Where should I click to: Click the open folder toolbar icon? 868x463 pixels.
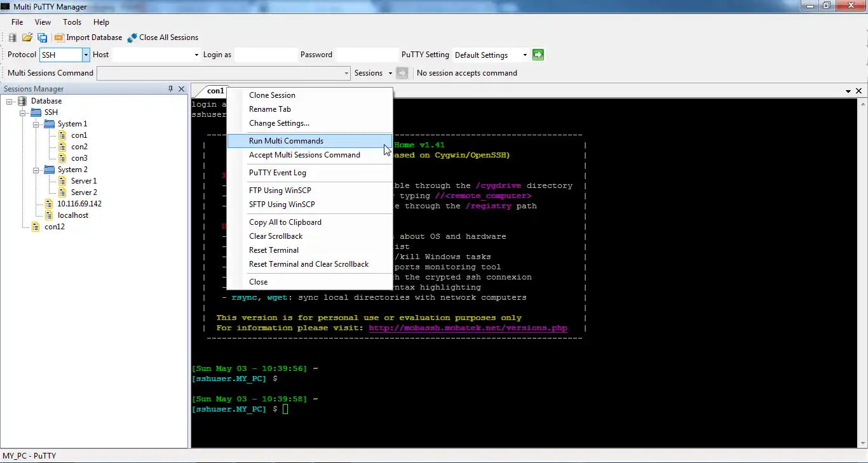(27, 37)
